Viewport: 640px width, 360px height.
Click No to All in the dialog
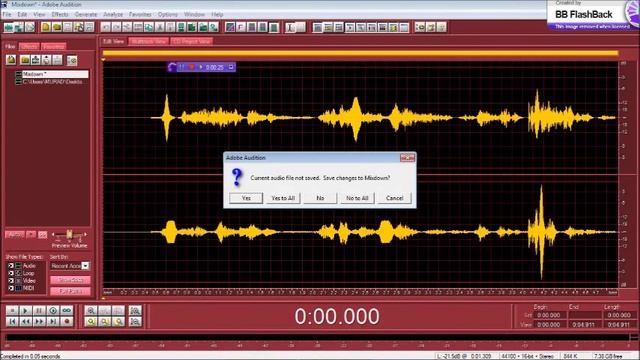tap(358, 198)
